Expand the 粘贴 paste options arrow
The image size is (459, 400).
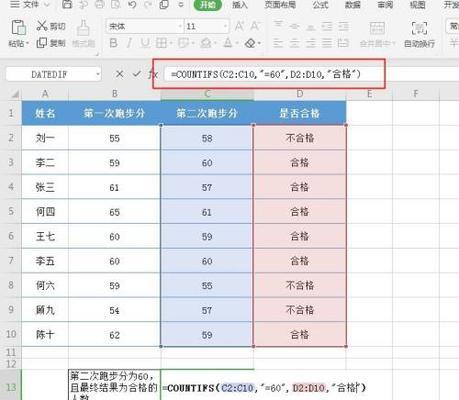point(27,43)
